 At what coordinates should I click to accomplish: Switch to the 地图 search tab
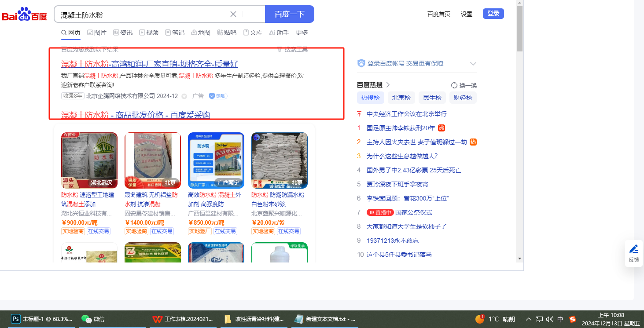[x=201, y=33]
